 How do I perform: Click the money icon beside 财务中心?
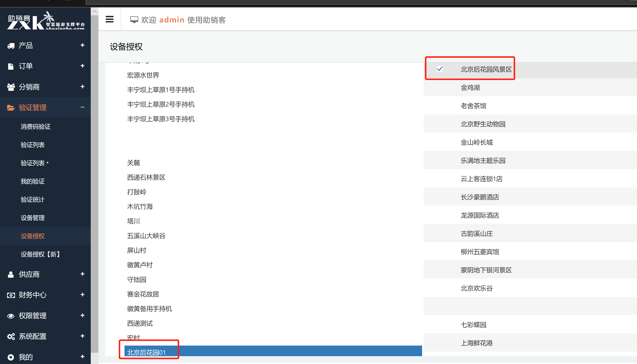coord(11,295)
